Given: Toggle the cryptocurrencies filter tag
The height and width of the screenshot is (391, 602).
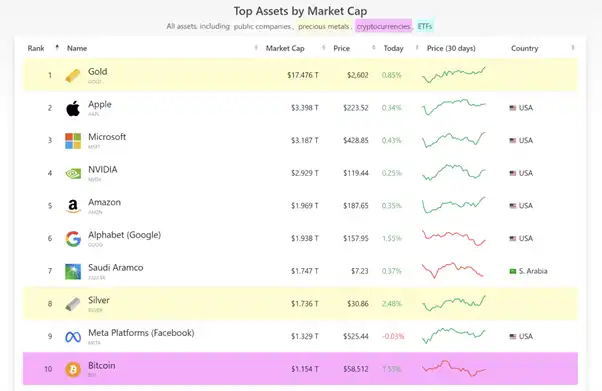Looking at the screenshot, I should coord(383,26).
